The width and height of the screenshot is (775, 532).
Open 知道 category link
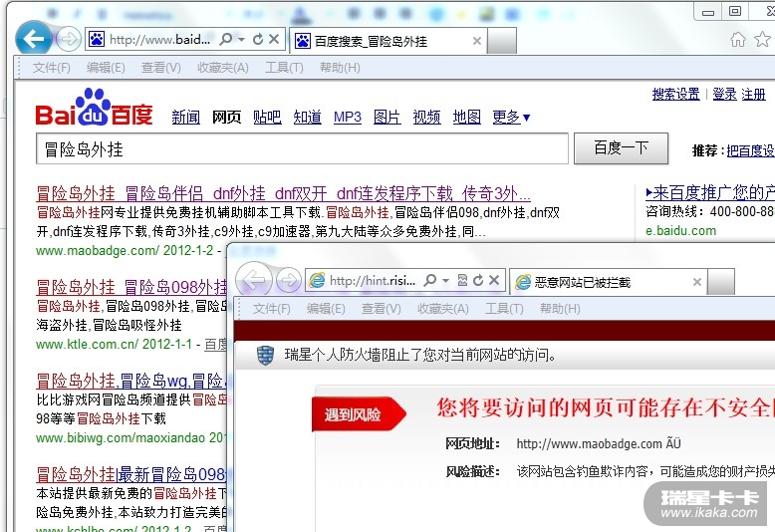[307, 118]
